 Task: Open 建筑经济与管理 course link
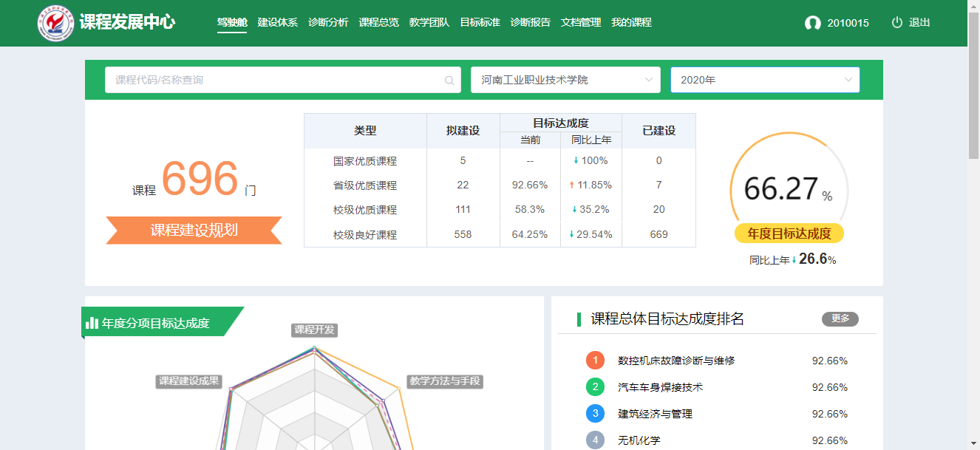(x=656, y=414)
